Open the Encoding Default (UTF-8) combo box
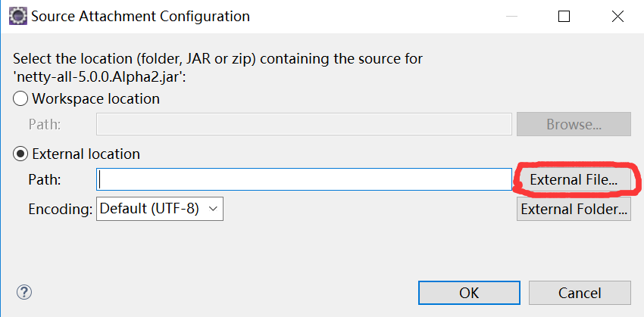Viewport: 644px width, 317px height. [160, 209]
